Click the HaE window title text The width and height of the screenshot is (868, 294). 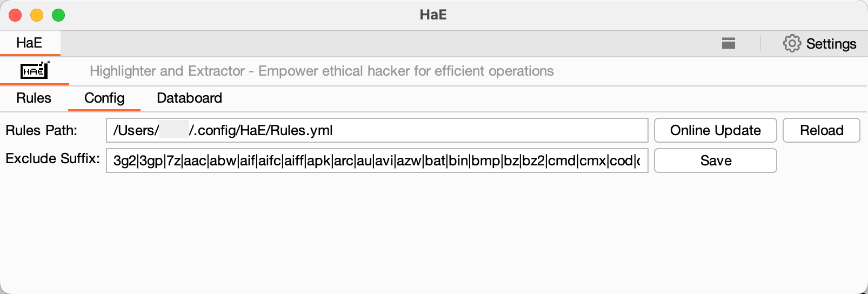pos(433,15)
